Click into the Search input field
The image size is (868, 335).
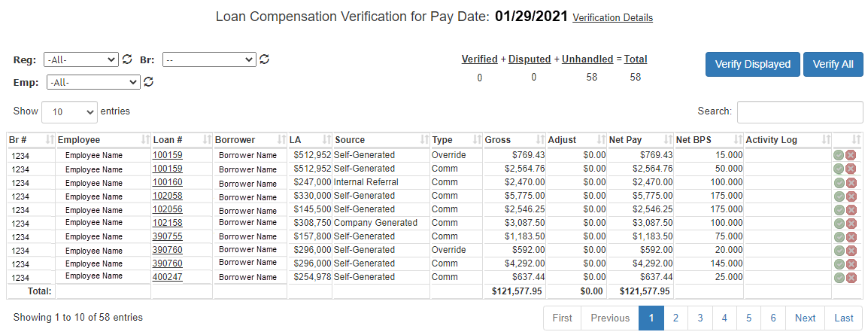coord(800,111)
